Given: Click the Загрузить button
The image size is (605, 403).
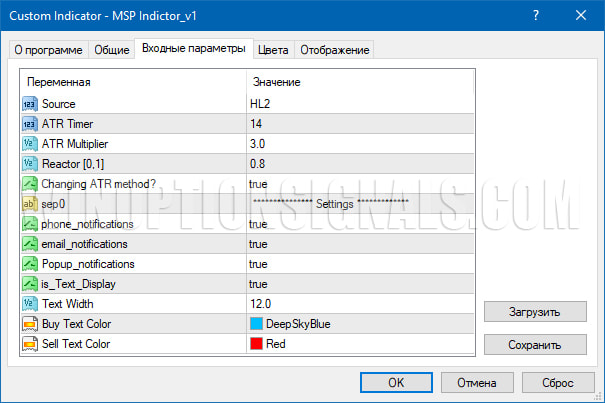Looking at the screenshot, I should [x=535, y=312].
